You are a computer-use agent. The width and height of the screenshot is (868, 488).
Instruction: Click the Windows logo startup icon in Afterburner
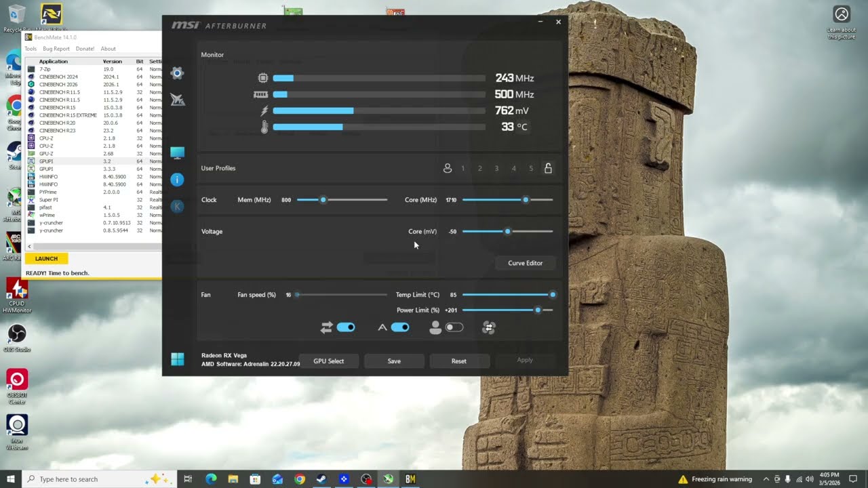pos(177,359)
